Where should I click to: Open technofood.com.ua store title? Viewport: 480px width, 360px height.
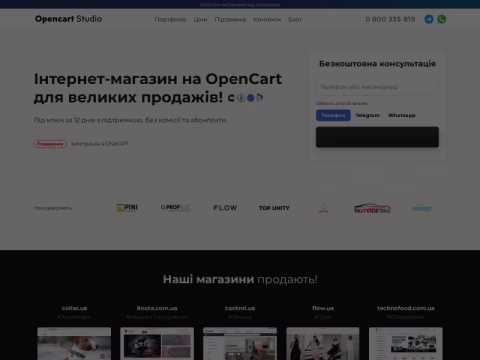coord(406,308)
